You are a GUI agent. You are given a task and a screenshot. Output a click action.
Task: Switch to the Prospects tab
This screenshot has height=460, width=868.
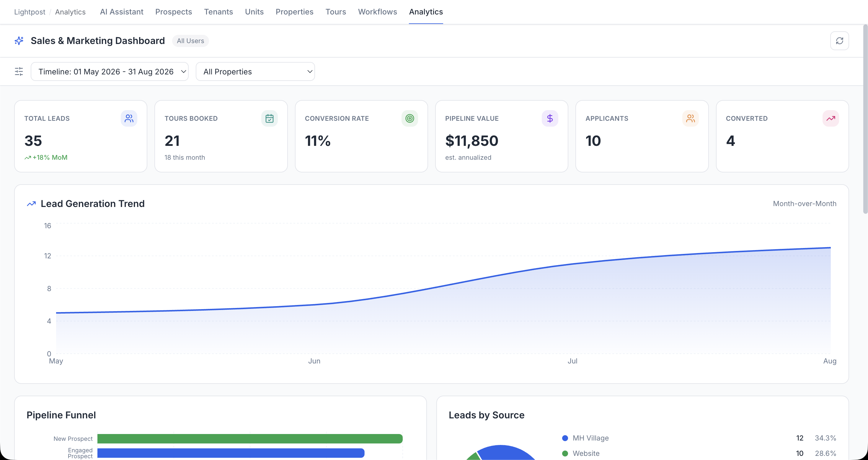click(x=174, y=12)
